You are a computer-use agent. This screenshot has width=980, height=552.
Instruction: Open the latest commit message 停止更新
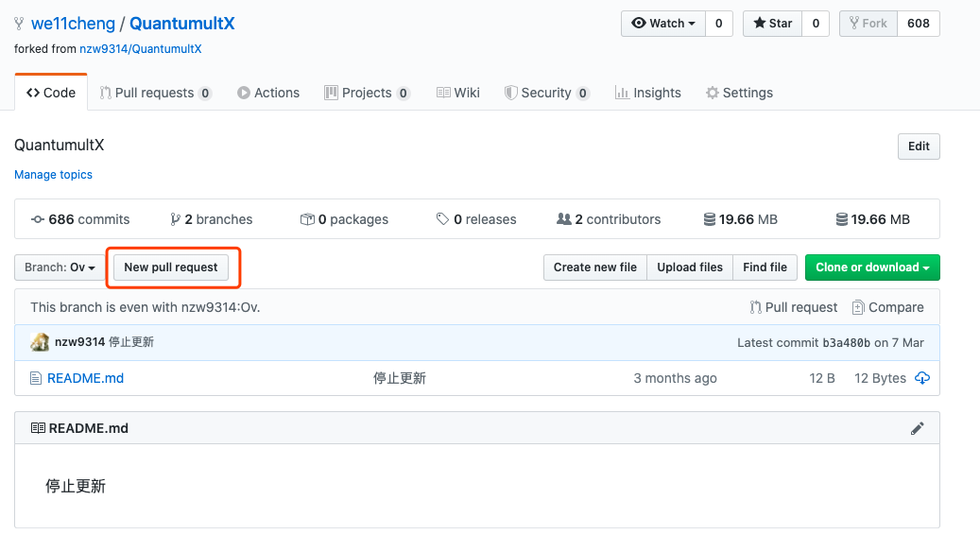pos(131,342)
